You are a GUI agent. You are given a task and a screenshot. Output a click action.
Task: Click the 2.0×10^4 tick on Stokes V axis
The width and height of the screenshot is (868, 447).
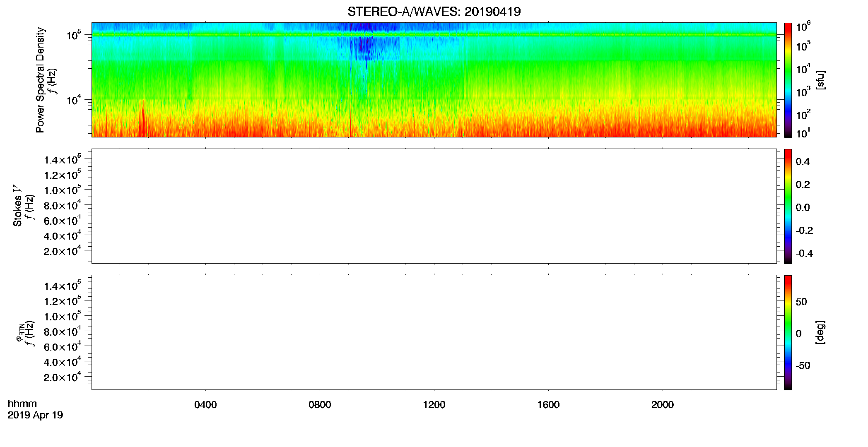point(62,251)
